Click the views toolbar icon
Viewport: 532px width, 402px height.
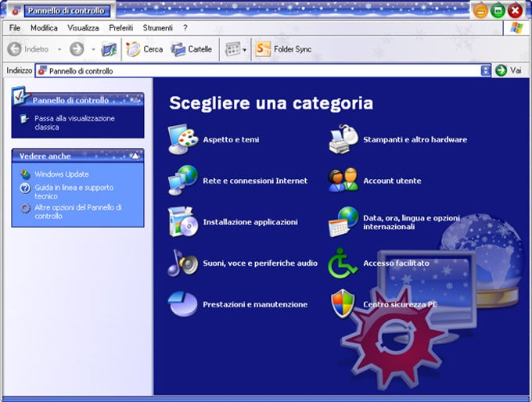[233, 49]
